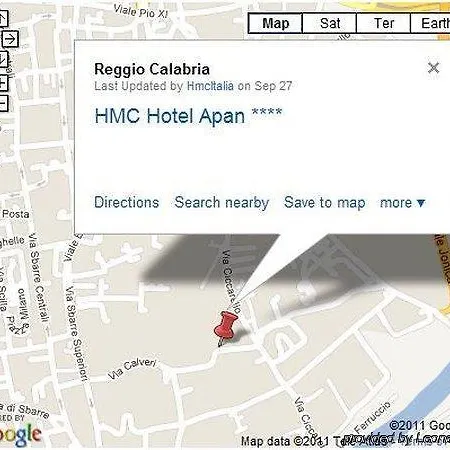Open the HmcItalia author link
The width and height of the screenshot is (450, 450).
tap(210, 86)
